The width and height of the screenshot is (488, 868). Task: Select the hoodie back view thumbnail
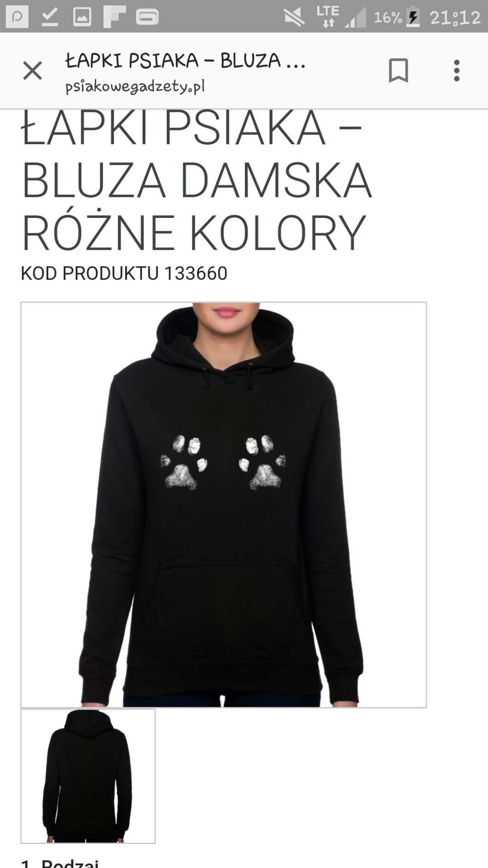point(88,776)
